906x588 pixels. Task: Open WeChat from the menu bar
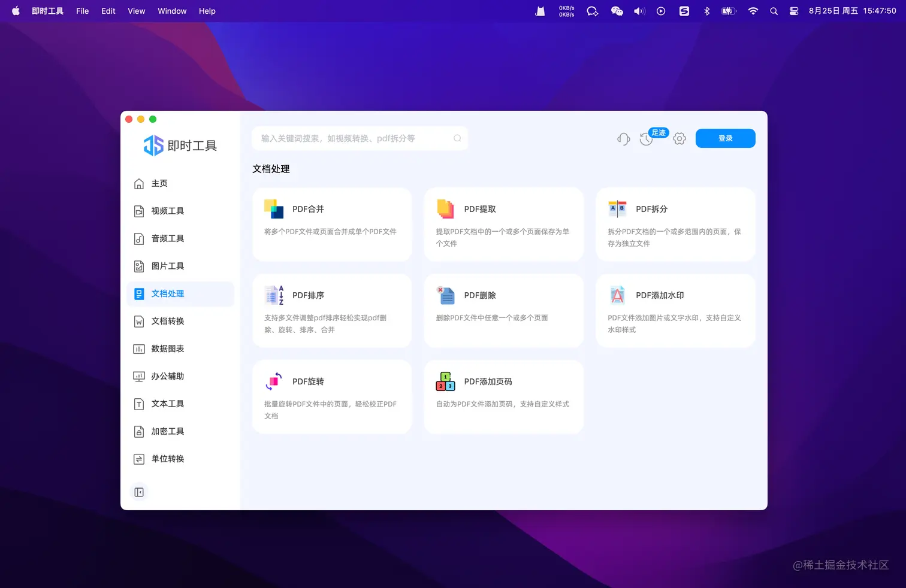tap(617, 11)
